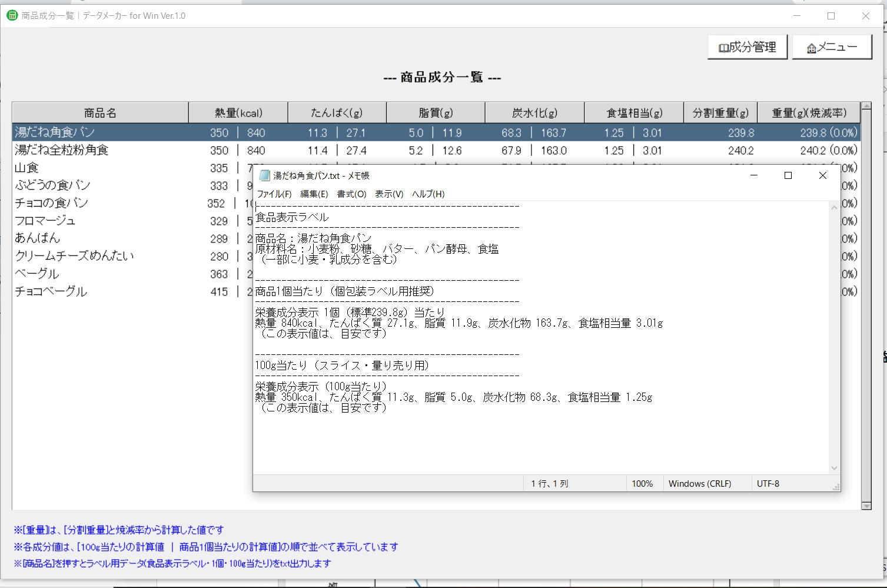Open ヘルプ(H) menu in Notepad
The image size is (887, 588).
click(x=428, y=194)
